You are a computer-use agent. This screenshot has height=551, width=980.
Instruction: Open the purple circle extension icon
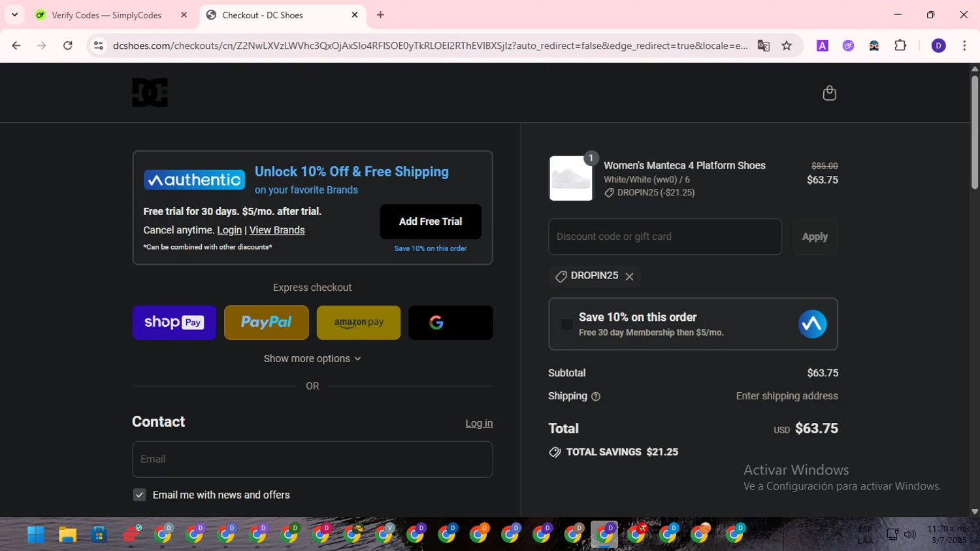[848, 45]
